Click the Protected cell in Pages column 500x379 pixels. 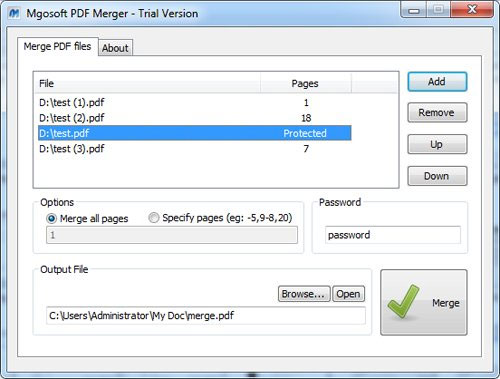click(x=305, y=133)
